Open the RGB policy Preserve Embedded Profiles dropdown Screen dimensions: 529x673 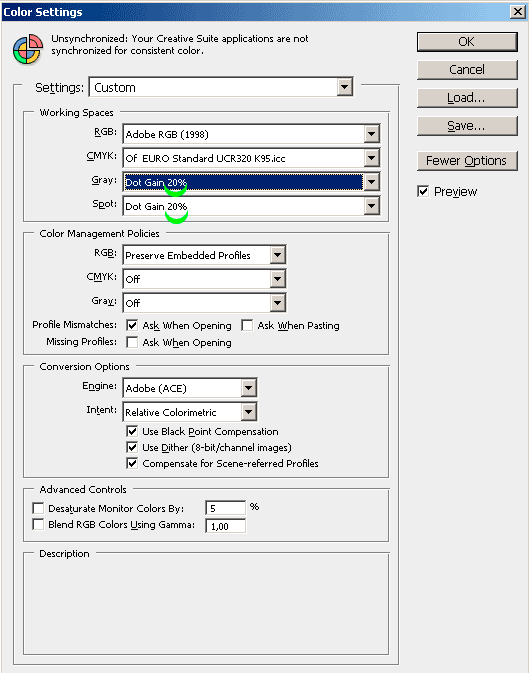(x=204, y=255)
